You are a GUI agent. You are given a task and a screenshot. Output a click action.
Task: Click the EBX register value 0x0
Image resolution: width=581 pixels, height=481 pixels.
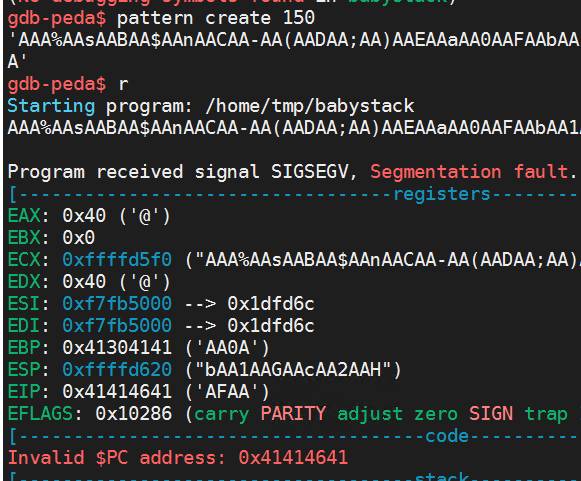[x=79, y=238]
